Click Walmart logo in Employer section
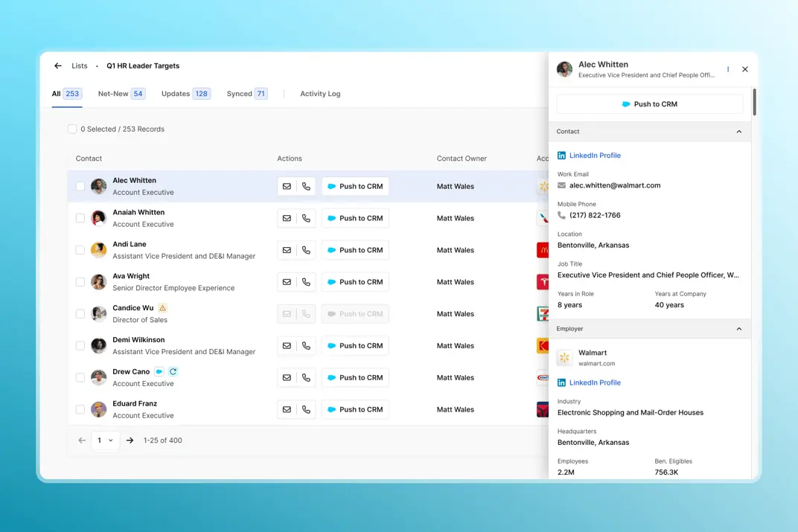Screen dimensions: 798x532 (564, 358)
